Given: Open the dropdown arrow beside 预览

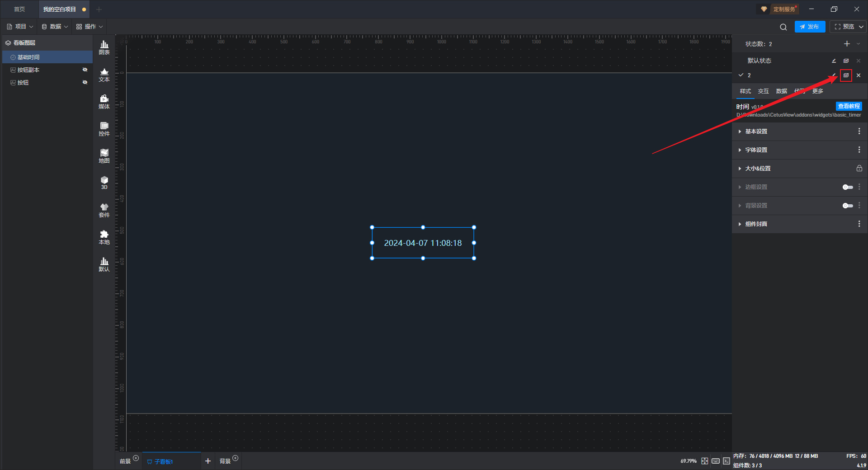Looking at the screenshot, I should click(x=861, y=27).
